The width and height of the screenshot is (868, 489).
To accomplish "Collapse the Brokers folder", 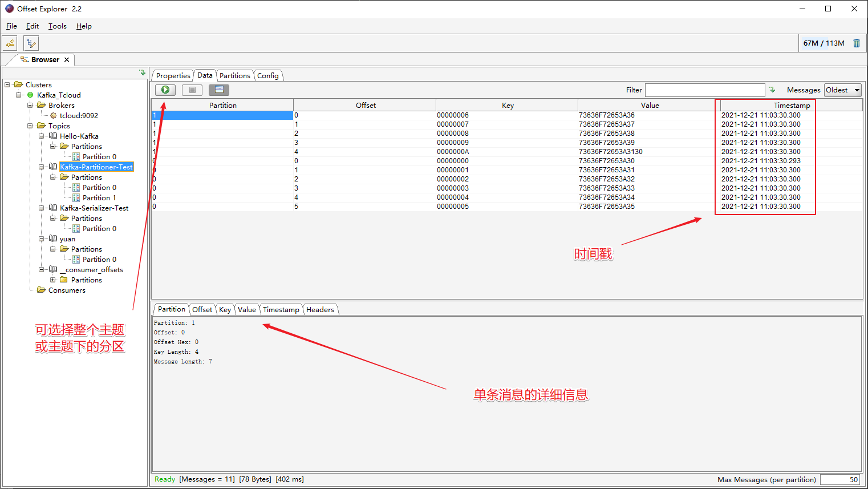I will pos(30,105).
